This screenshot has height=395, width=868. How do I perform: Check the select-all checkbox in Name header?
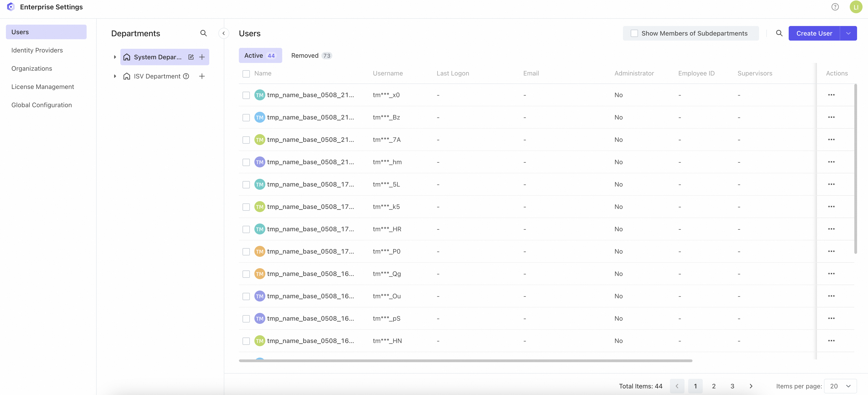(x=246, y=73)
